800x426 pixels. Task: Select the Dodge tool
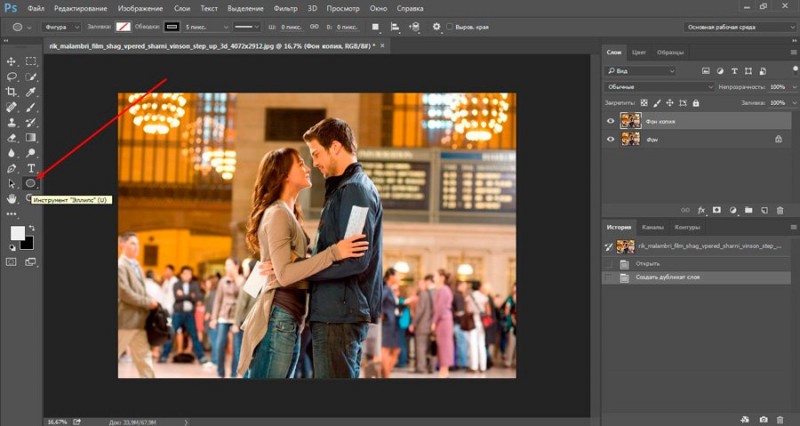coord(31,153)
